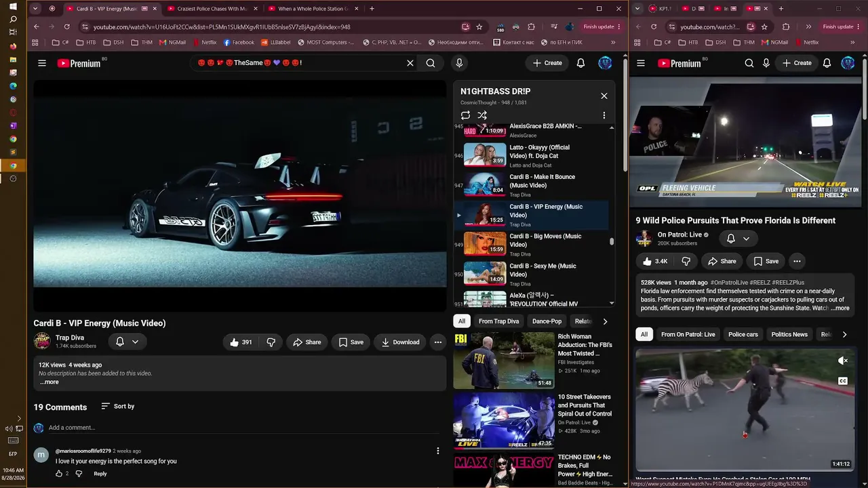
Task: Open Extensions puzzle icon in left window
Action: click(532, 27)
